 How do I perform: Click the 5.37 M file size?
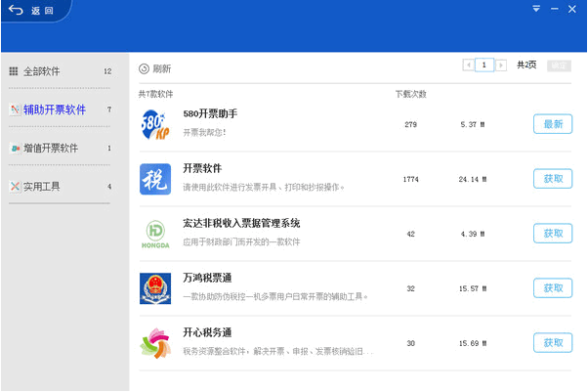[x=473, y=124]
